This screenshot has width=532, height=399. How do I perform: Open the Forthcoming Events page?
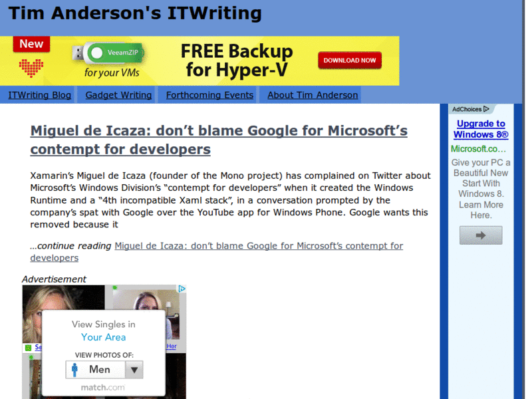tap(209, 95)
